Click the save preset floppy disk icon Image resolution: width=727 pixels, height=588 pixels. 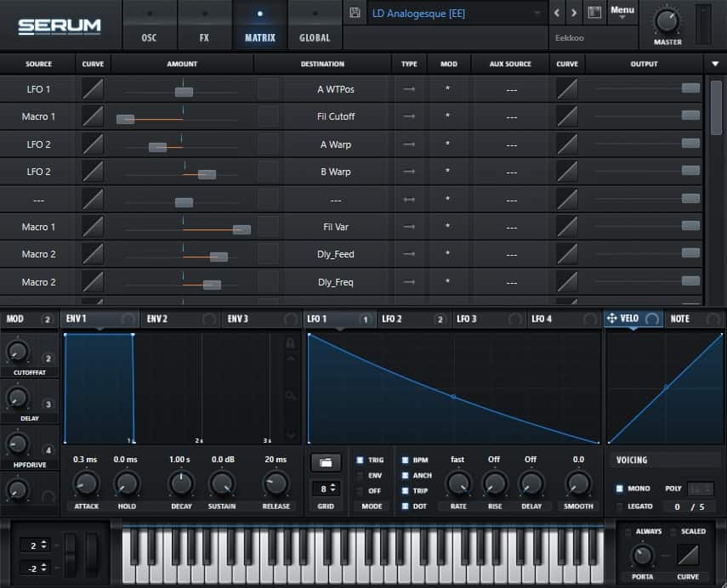tap(355, 13)
